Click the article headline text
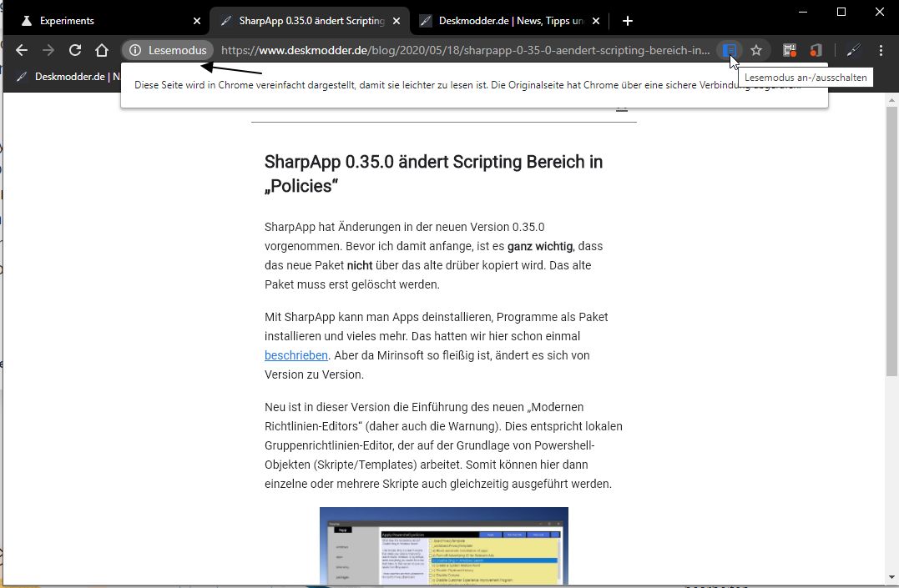 (x=433, y=173)
